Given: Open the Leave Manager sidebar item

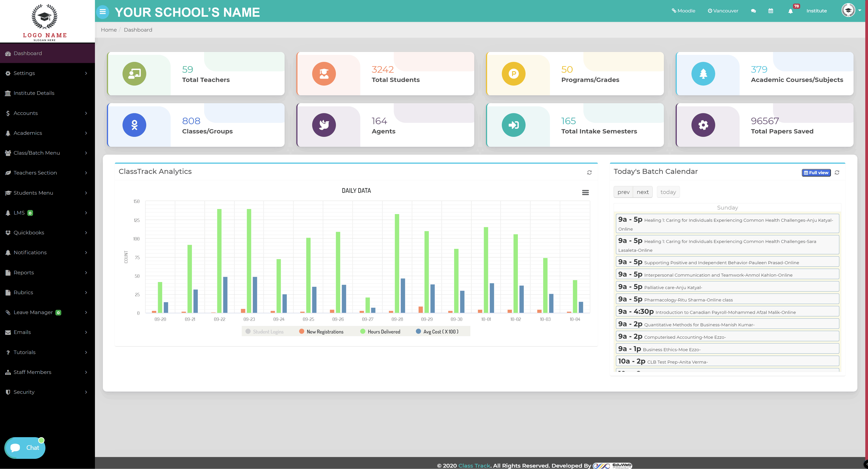Looking at the screenshot, I should pyautogui.click(x=47, y=313).
